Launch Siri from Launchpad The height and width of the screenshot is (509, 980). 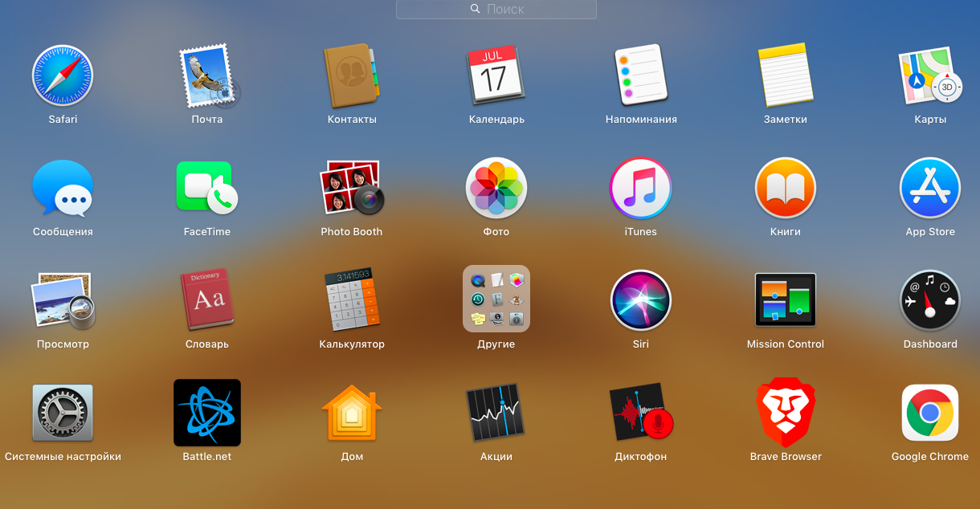click(641, 300)
